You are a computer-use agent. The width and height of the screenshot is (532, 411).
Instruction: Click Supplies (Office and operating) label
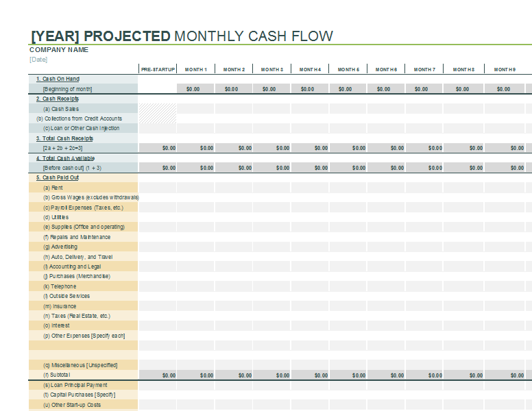coord(84,227)
